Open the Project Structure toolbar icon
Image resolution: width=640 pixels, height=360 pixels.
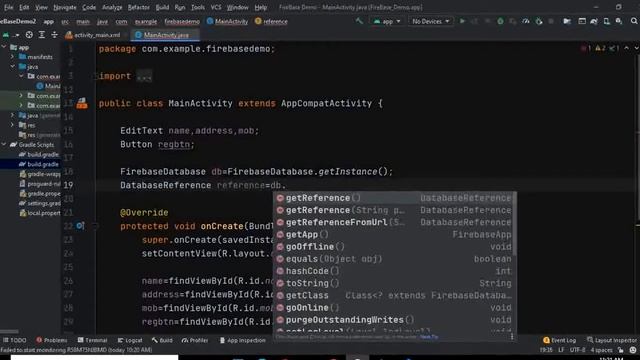tap(567, 21)
